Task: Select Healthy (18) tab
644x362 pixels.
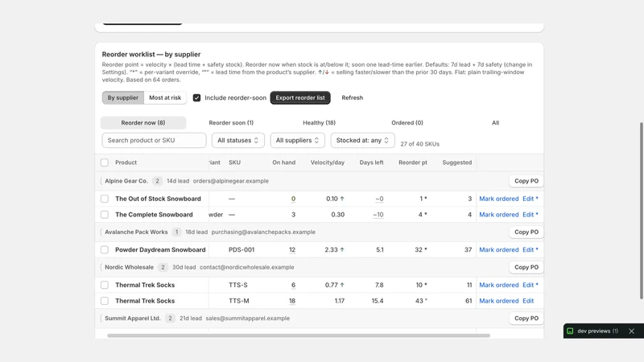Action: tap(319, 123)
